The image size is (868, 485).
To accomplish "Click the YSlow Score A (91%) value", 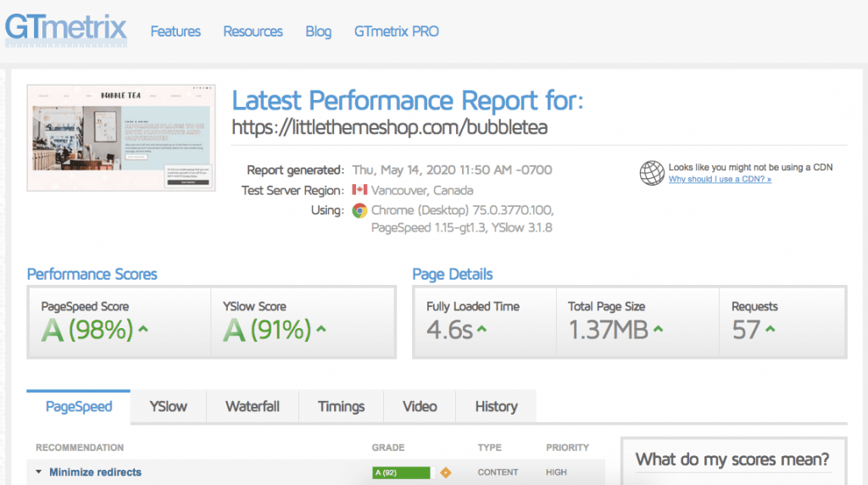I will click(x=267, y=330).
